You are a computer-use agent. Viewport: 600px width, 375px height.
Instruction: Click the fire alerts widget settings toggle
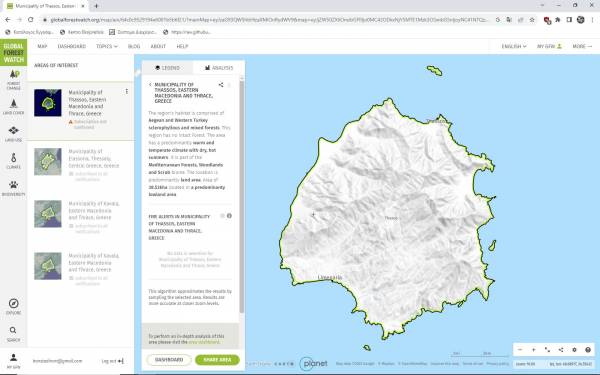tap(222, 216)
